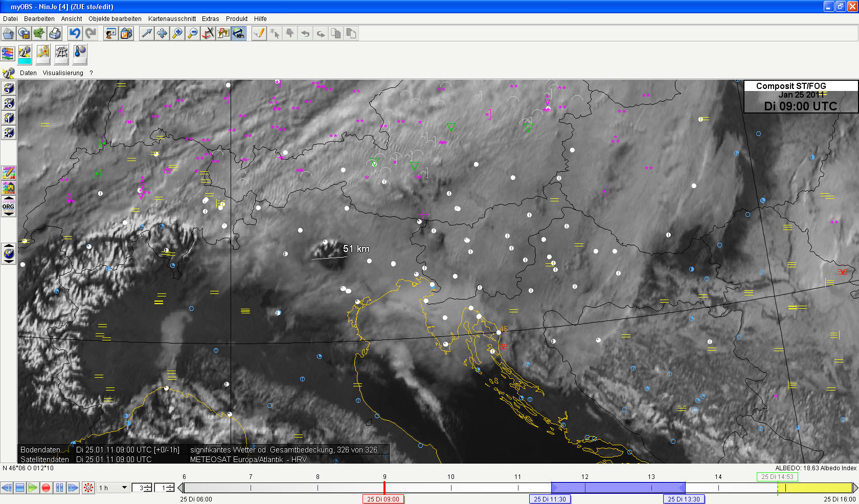Open the Datei menu
The width and height of the screenshot is (859, 504).
10,19
